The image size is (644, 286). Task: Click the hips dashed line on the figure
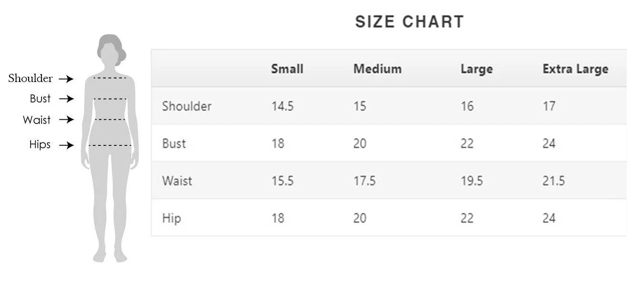tap(110, 145)
